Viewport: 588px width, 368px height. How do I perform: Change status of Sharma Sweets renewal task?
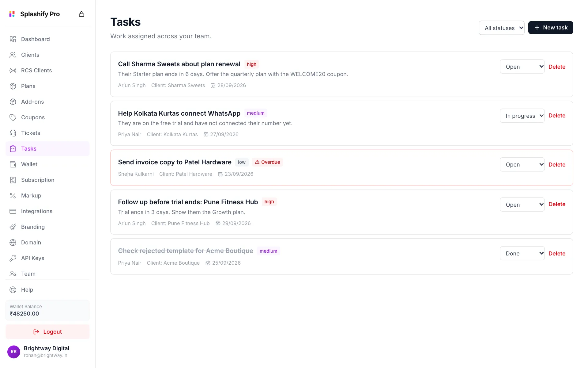[x=522, y=67]
